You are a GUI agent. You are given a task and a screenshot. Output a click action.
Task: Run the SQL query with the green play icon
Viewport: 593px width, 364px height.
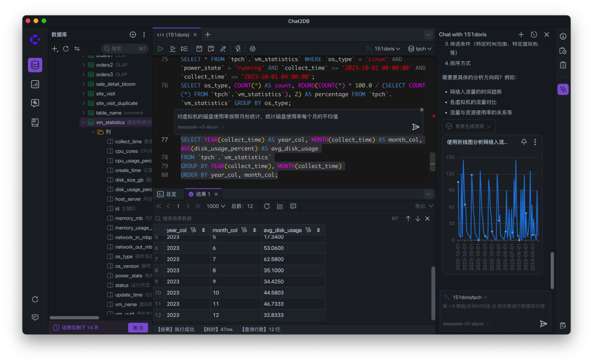[x=160, y=48]
